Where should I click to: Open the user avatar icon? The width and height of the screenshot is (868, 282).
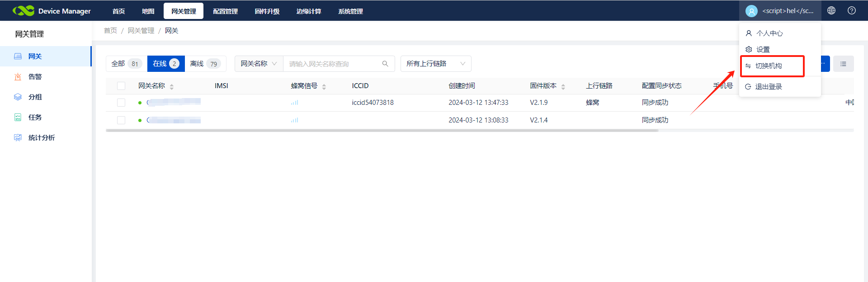[x=751, y=11]
